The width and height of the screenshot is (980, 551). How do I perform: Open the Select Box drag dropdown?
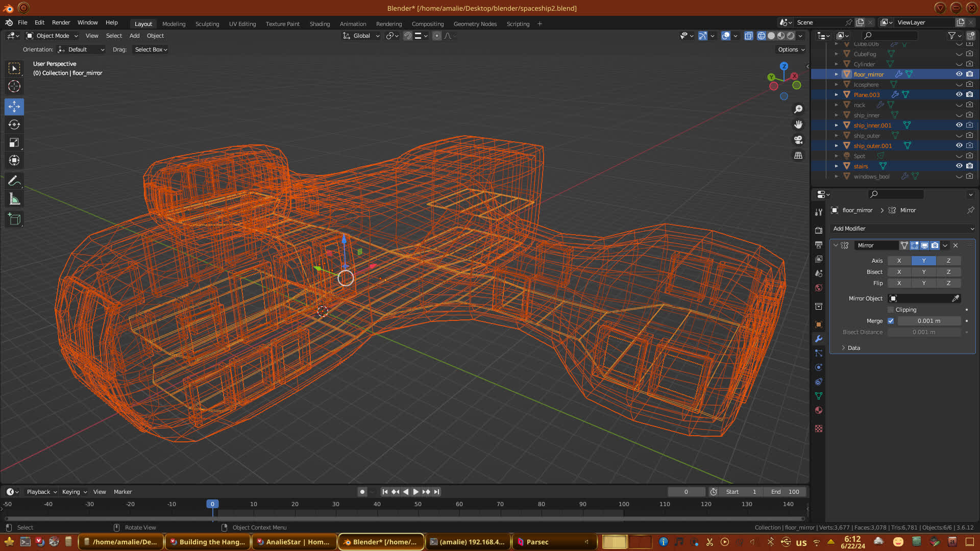click(151, 49)
